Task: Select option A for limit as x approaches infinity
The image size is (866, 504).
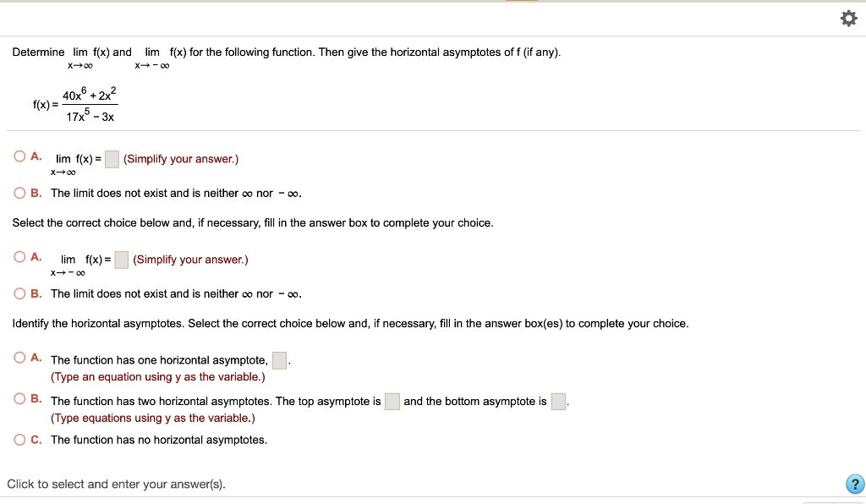Action: pos(20,156)
